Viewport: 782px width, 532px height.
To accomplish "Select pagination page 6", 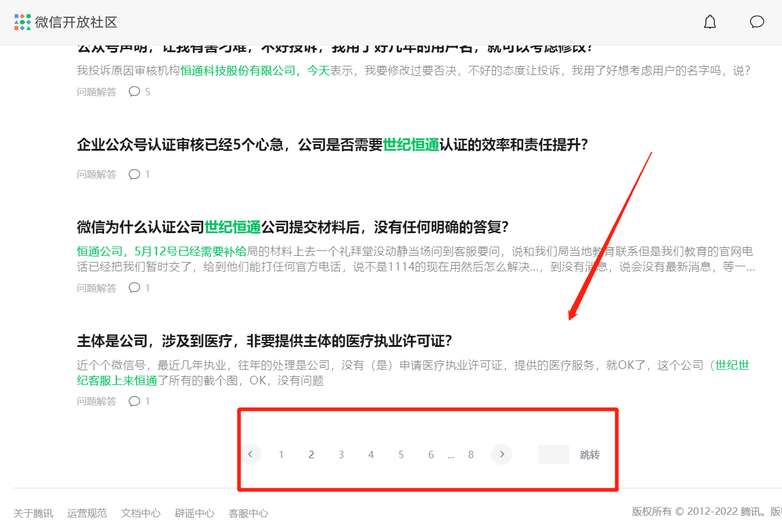I will pos(431,455).
